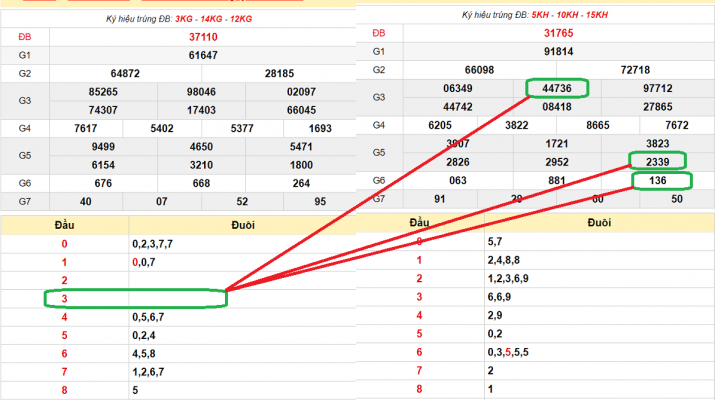Click G4 number 1693
Viewport: 715px width, 400px height.
(x=320, y=128)
